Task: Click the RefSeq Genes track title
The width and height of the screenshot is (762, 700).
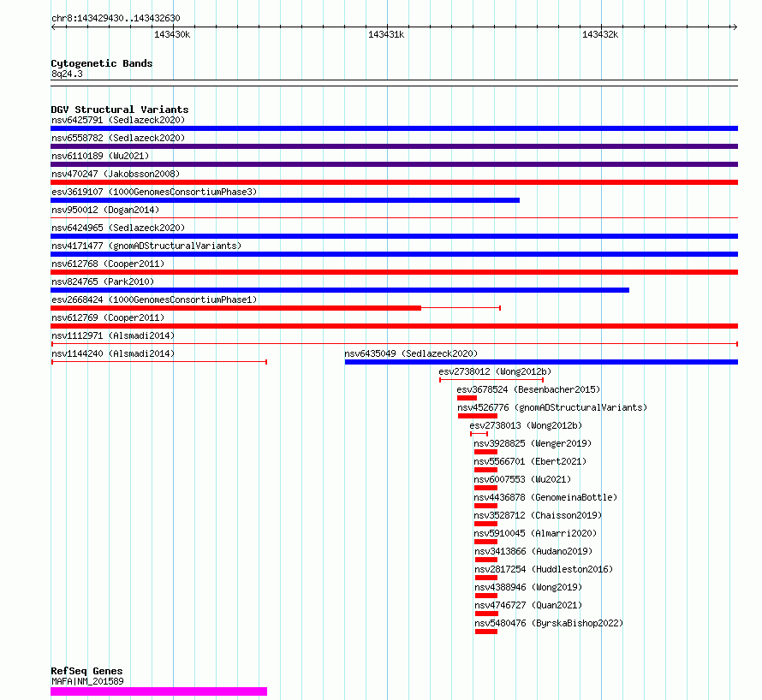Action: (86, 672)
